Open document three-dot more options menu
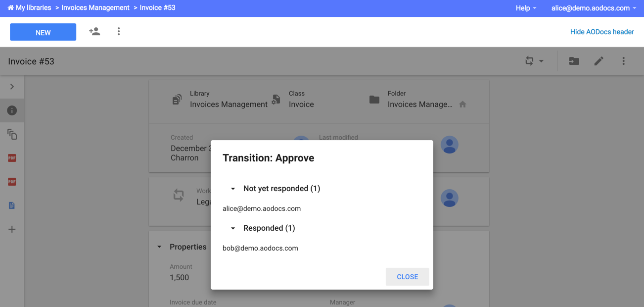 click(x=623, y=61)
